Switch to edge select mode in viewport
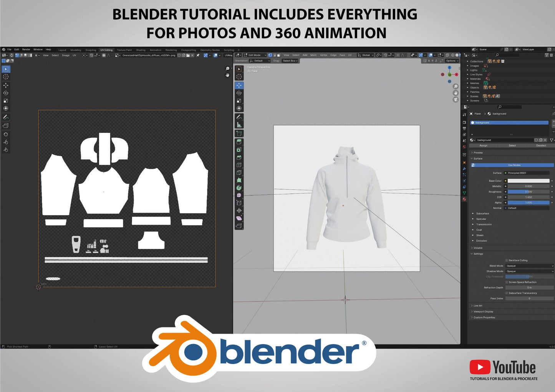Viewport: 555px width, 392px height. coord(274,55)
